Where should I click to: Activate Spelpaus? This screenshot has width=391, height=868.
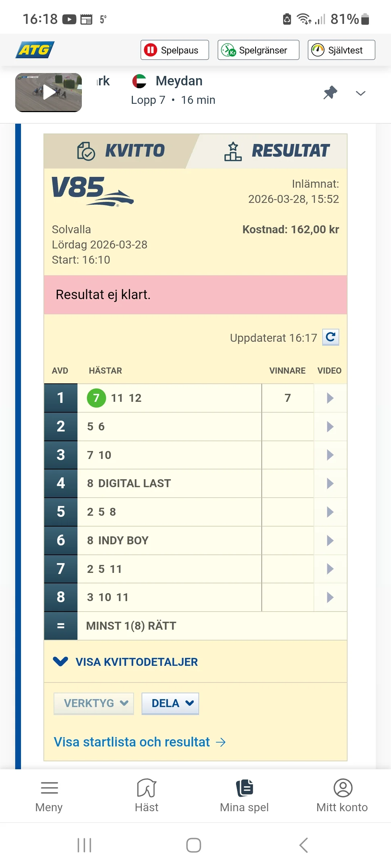(174, 50)
